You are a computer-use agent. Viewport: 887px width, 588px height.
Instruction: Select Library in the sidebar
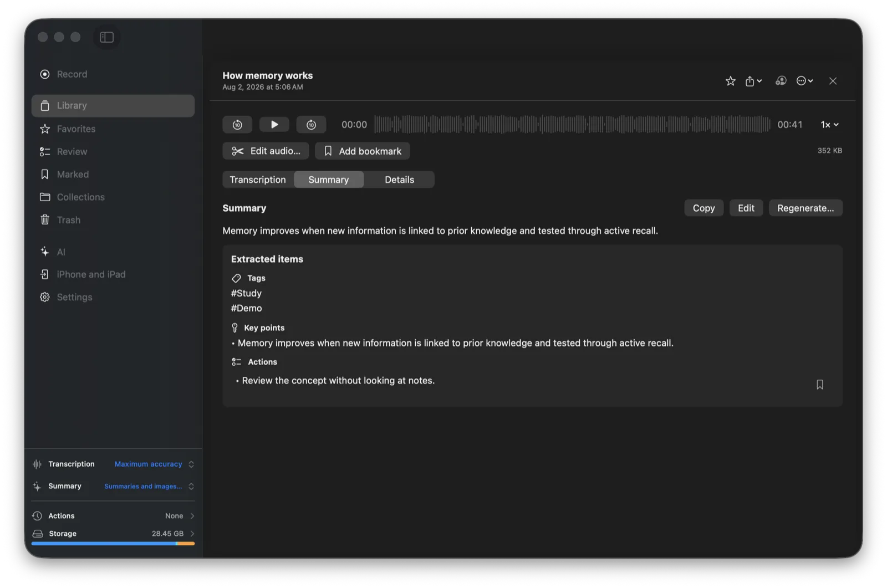pos(113,106)
